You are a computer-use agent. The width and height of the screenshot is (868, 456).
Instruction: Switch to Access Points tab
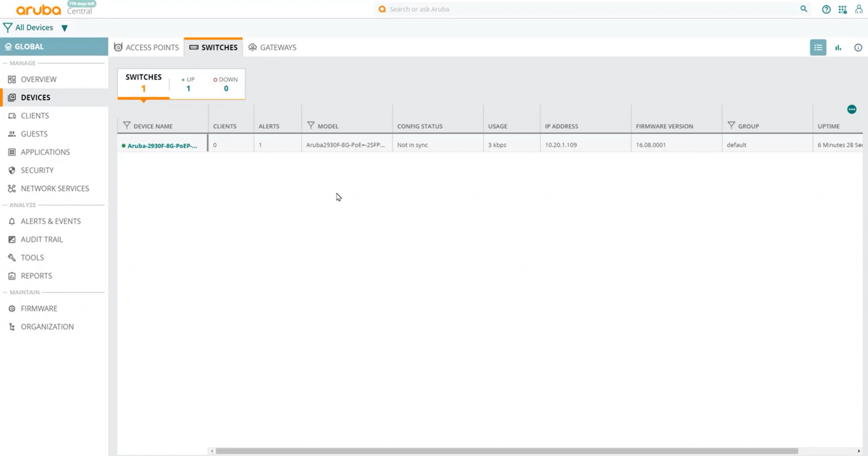pos(147,48)
